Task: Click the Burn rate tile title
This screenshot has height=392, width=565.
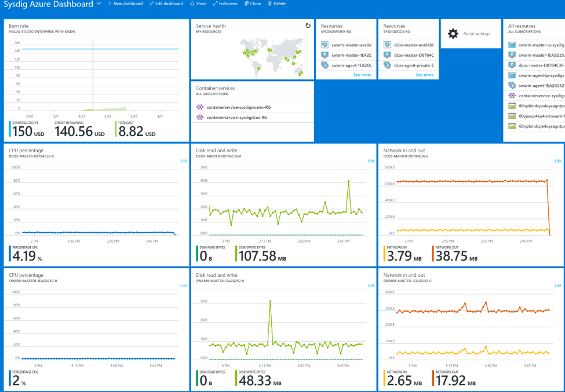Action: (x=19, y=26)
